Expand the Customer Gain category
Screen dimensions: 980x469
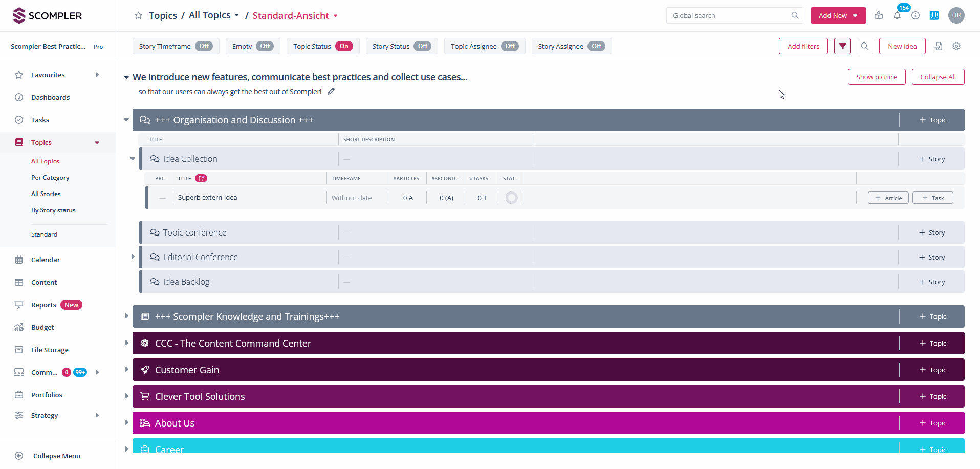[x=126, y=370]
